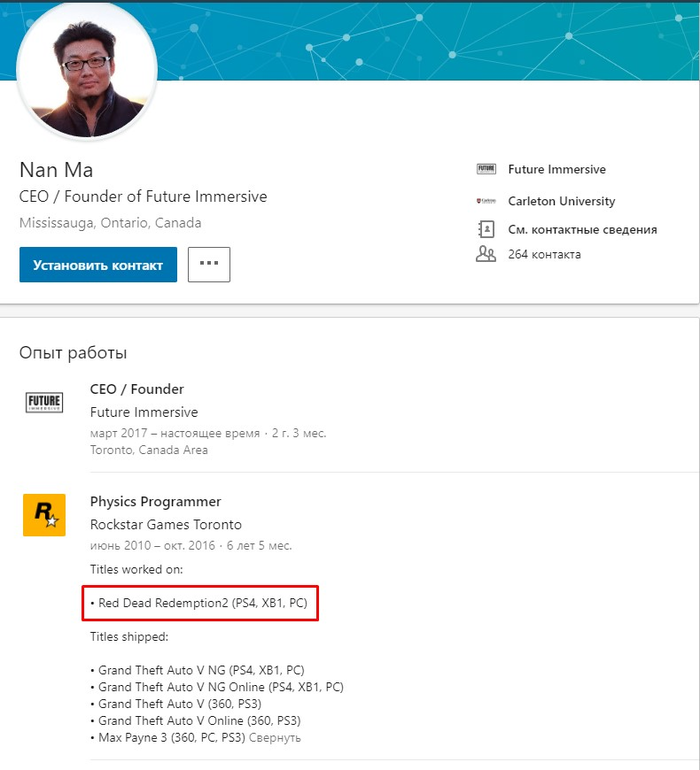The width and height of the screenshot is (700, 770).
Task: Open Carleton University link in header
Action: click(x=561, y=201)
